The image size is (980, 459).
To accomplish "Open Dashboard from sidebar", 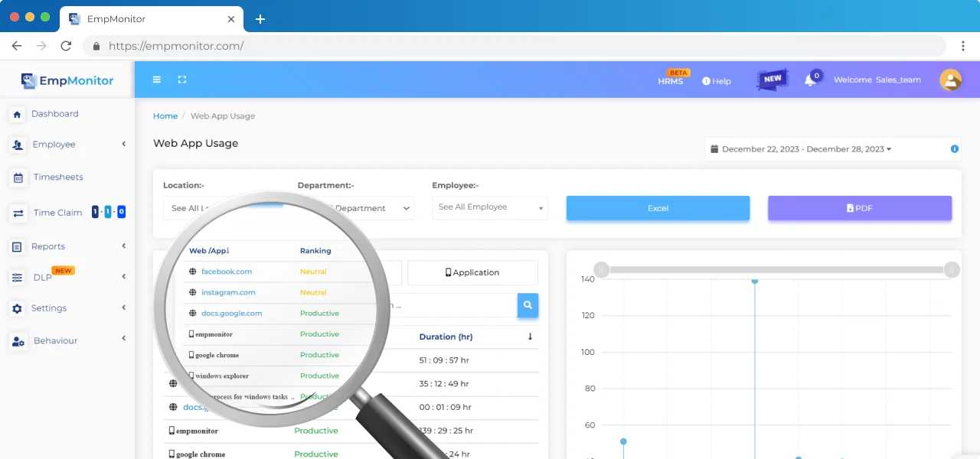I will tap(55, 114).
